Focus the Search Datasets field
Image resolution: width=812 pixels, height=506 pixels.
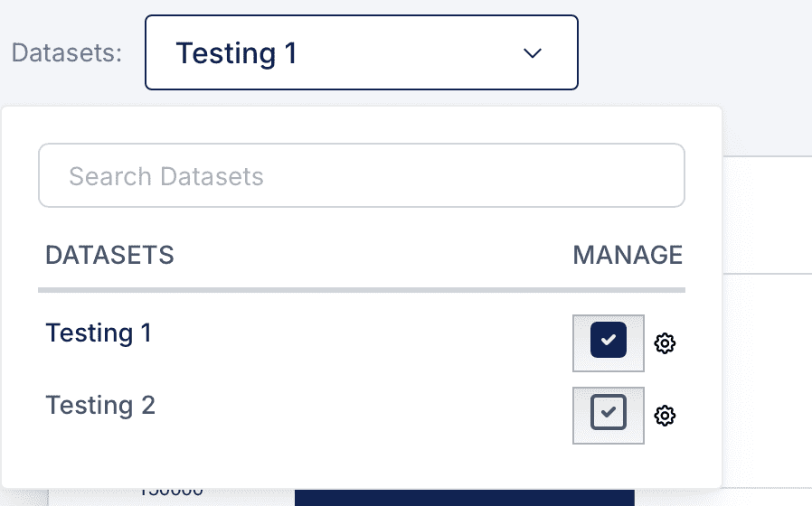(x=362, y=175)
